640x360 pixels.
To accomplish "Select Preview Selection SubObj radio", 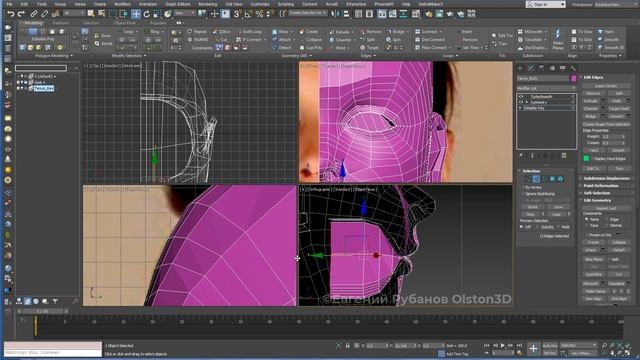I will coord(538,227).
